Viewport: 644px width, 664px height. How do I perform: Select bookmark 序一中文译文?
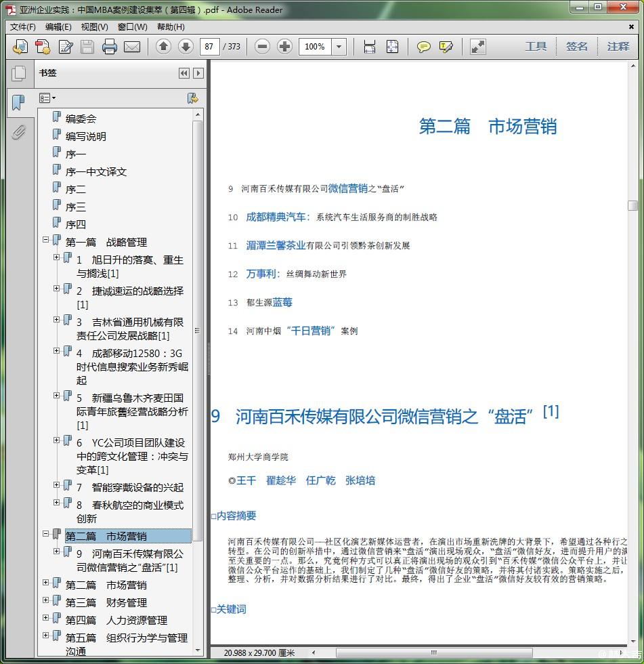click(96, 171)
